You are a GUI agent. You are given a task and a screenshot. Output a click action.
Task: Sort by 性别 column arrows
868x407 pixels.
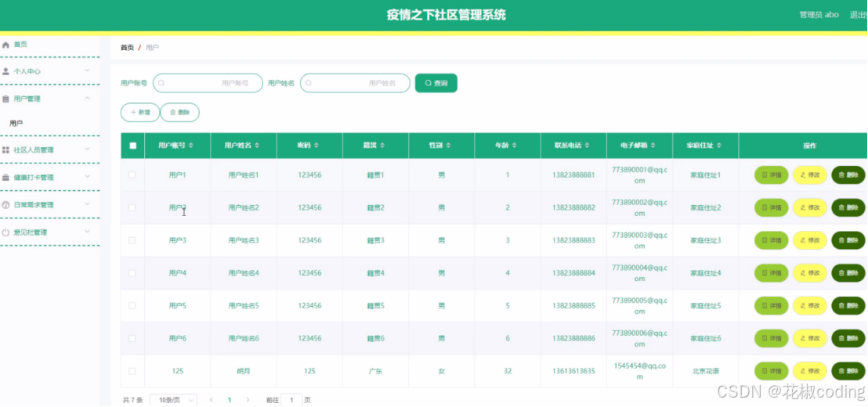[448, 146]
